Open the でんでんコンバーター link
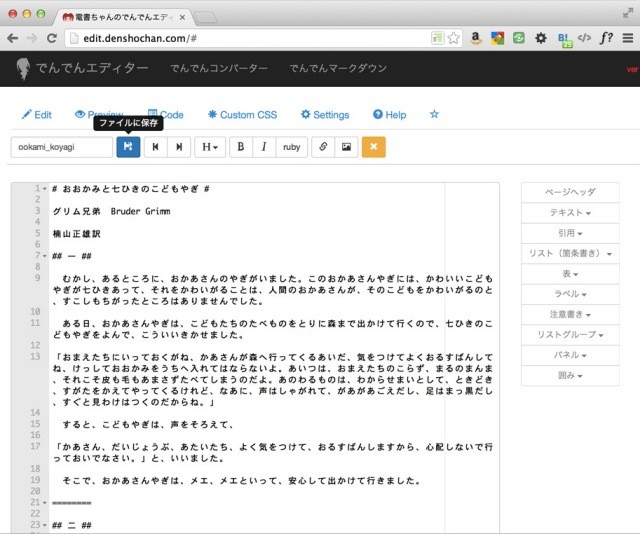640x534 pixels. pos(219,68)
